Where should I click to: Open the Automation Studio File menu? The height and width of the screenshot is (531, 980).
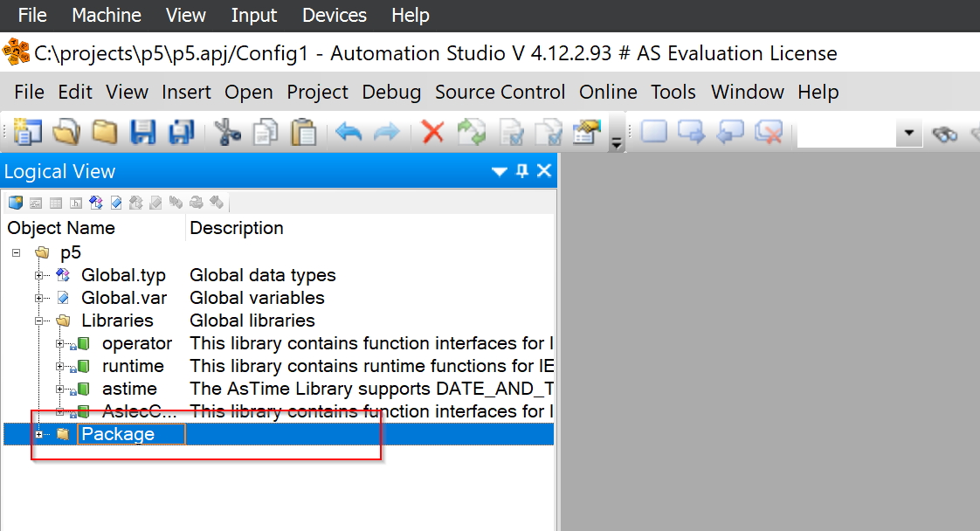[29, 92]
